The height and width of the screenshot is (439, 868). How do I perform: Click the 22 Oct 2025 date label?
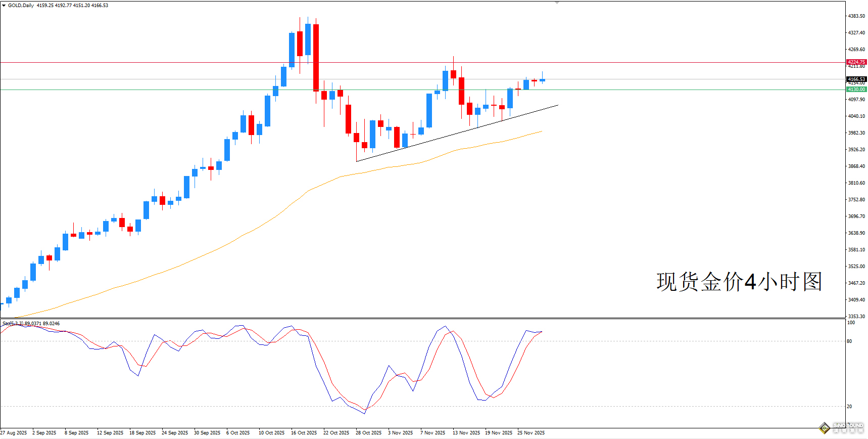click(x=336, y=433)
